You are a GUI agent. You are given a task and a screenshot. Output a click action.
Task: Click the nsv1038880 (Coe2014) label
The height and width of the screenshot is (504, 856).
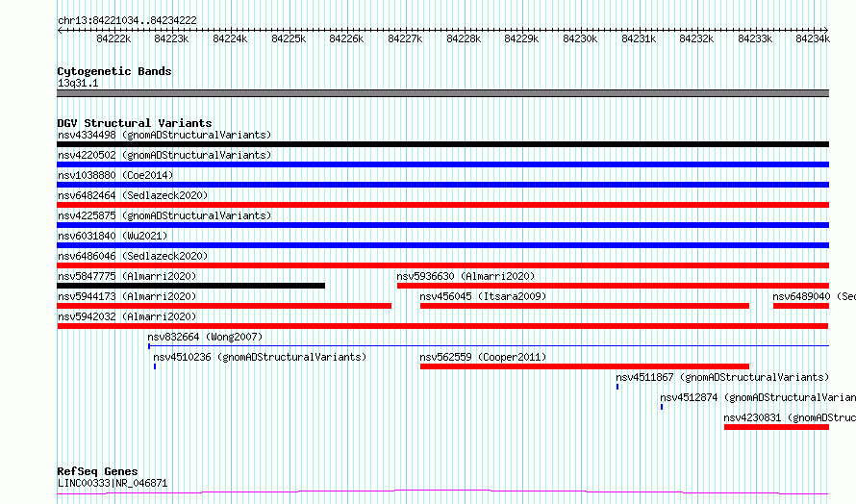coord(115,175)
